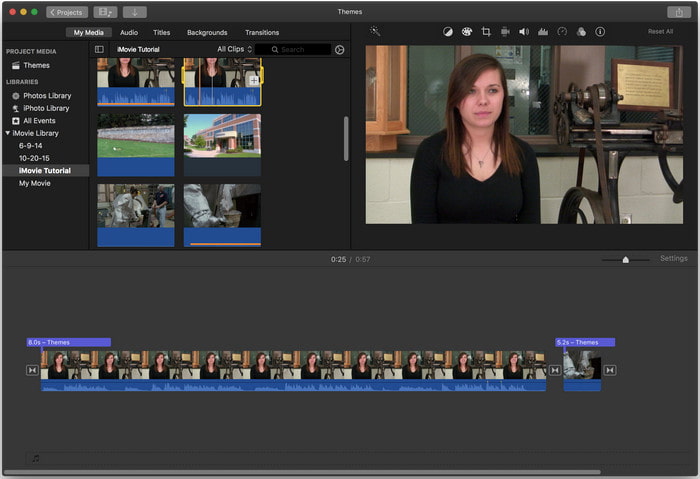Select All Events in sidebar
700x479 pixels.
(39, 121)
